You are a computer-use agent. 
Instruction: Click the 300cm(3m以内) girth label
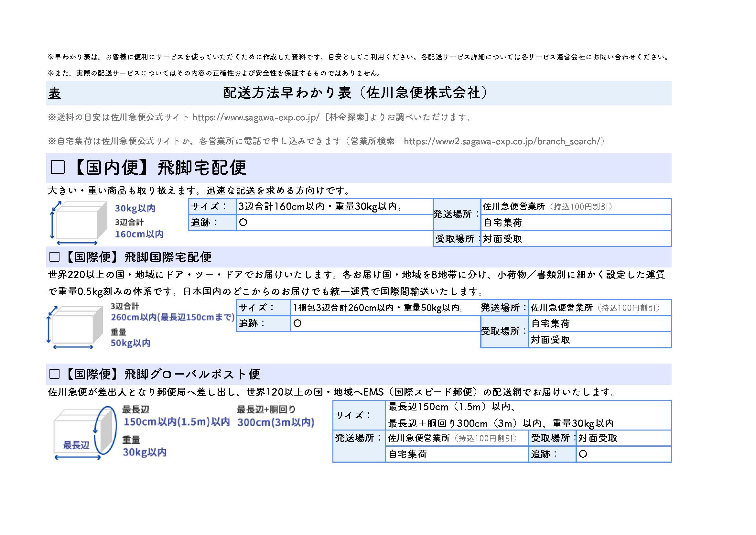pos(275,422)
